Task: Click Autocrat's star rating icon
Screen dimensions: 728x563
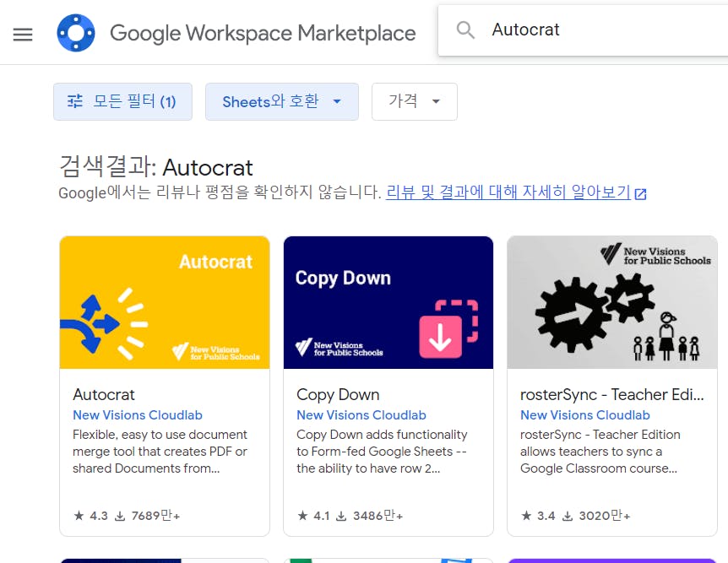Action: (79, 516)
